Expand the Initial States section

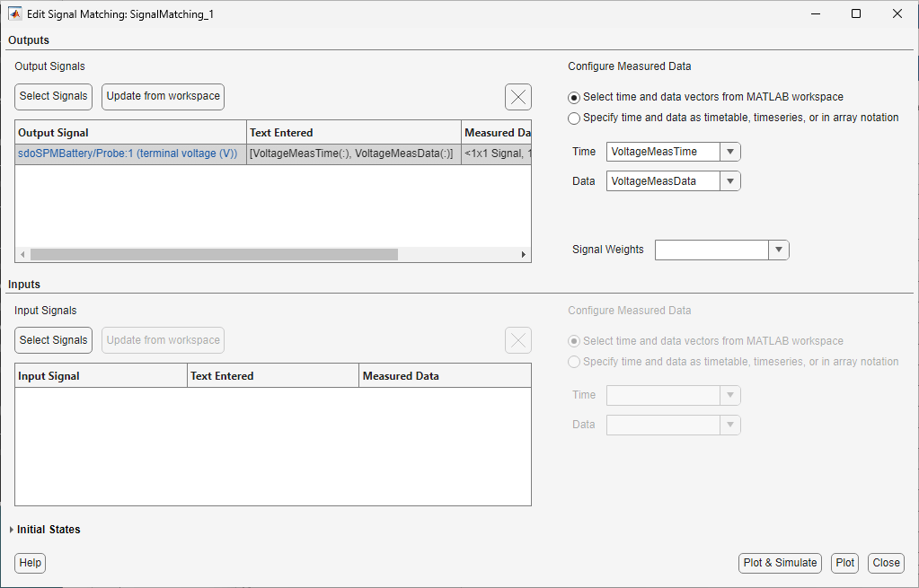click(x=11, y=530)
